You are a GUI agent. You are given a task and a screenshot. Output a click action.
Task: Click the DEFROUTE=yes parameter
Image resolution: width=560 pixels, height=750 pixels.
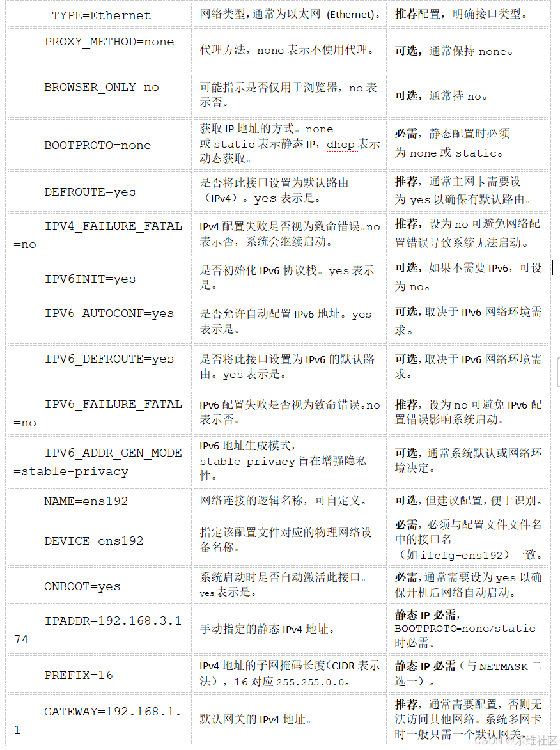[x=90, y=192]
